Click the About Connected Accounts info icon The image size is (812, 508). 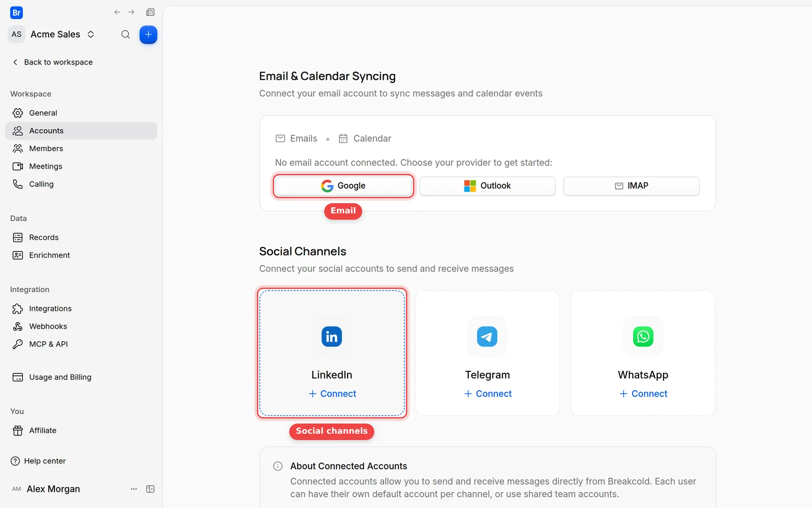[278, 466]
